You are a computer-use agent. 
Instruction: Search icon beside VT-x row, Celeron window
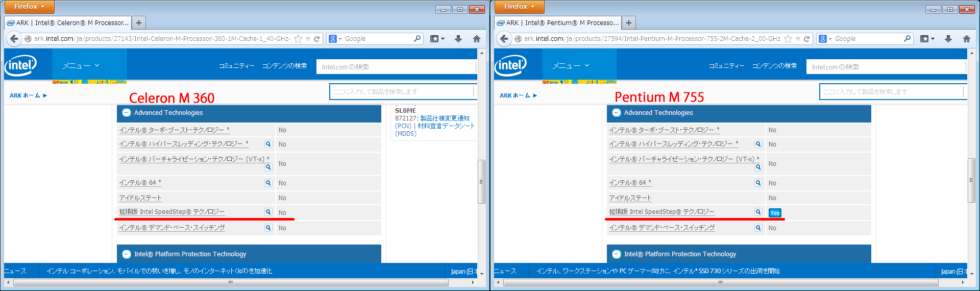tap(268, 167)
